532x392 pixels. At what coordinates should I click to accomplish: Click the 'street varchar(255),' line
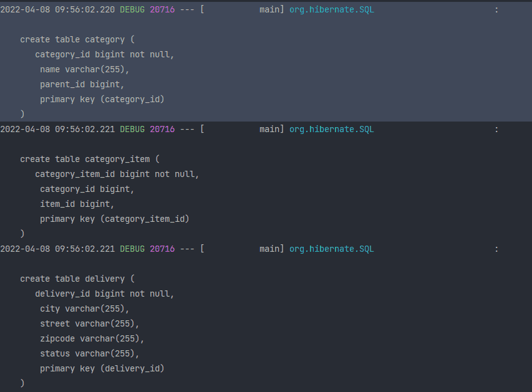coord(90,324)
